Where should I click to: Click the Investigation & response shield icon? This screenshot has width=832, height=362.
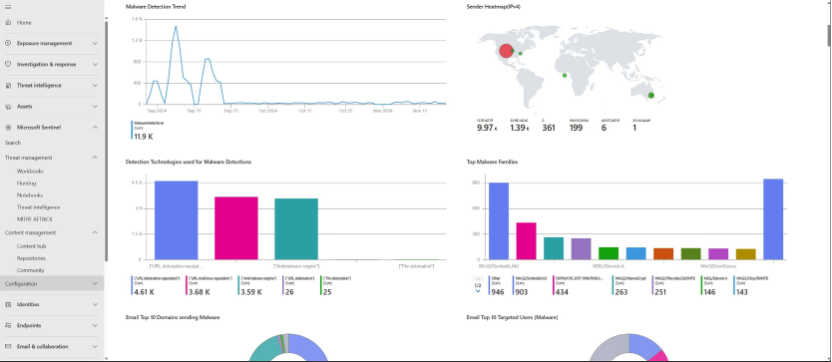click(8, 64)
